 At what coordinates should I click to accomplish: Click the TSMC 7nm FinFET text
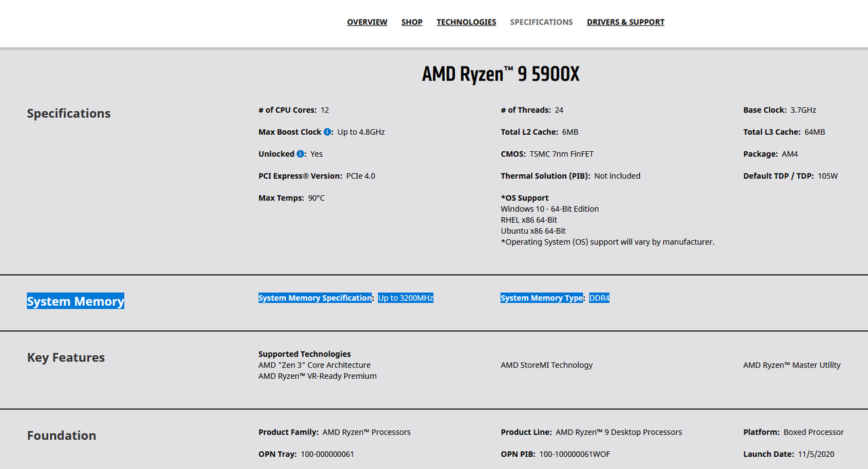pyautogui.click(x=561, y=154)
